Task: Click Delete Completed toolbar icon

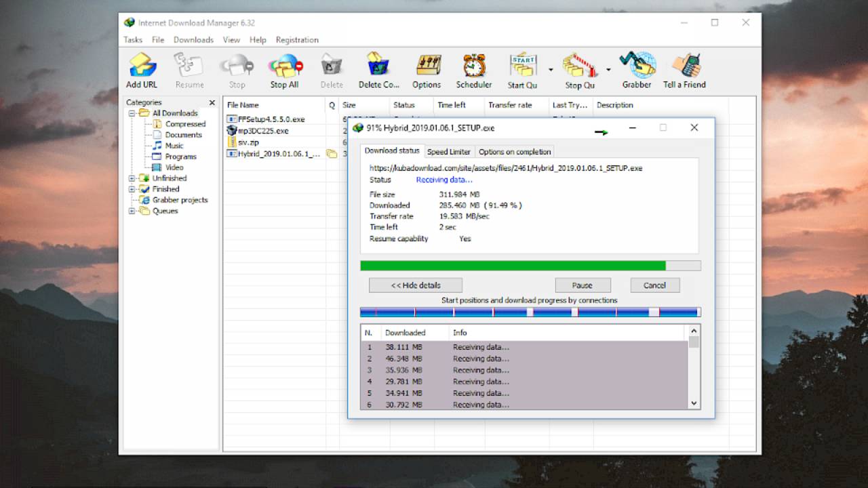Action: tap(378, 66)
